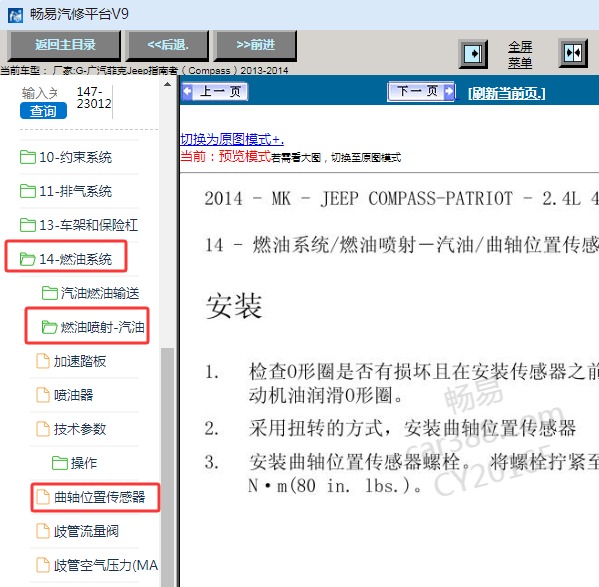Click folder icon next to 13-车架和保险杠

click(x=28, y=225)
